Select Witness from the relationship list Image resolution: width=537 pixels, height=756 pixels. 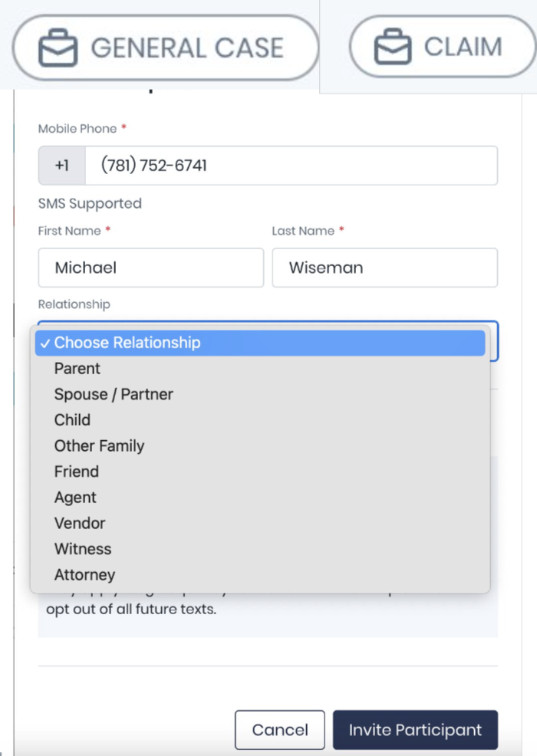pos(83,549)
